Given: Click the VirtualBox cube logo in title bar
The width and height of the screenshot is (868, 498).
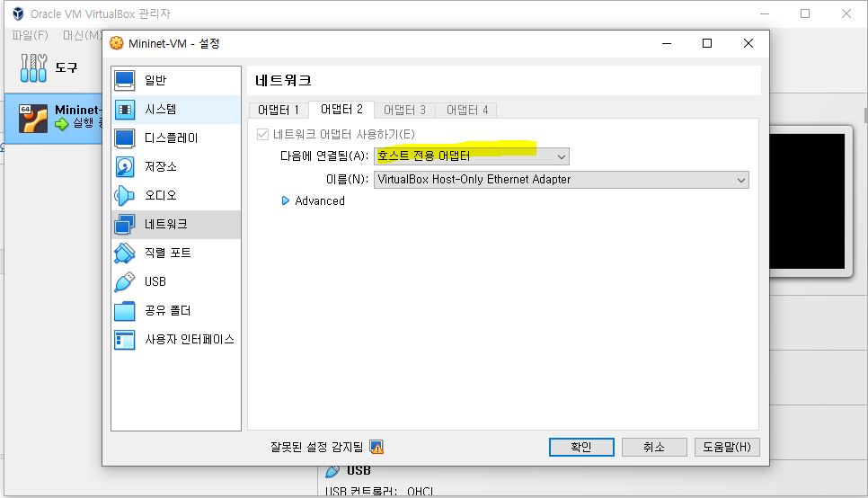Looking at the screenshot, I should pyautogui.click(x=18, y=13).
